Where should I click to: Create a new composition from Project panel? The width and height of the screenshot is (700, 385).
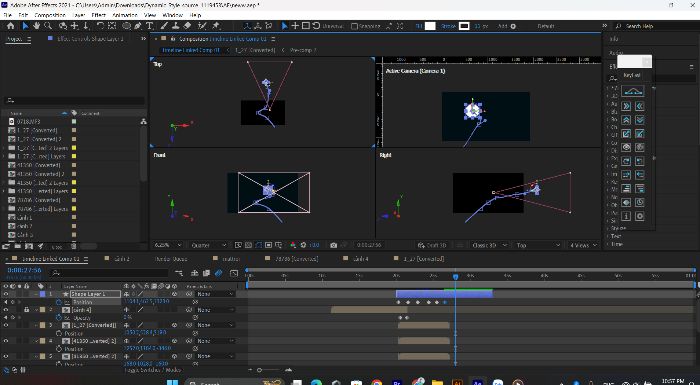(x=29, y=246)
